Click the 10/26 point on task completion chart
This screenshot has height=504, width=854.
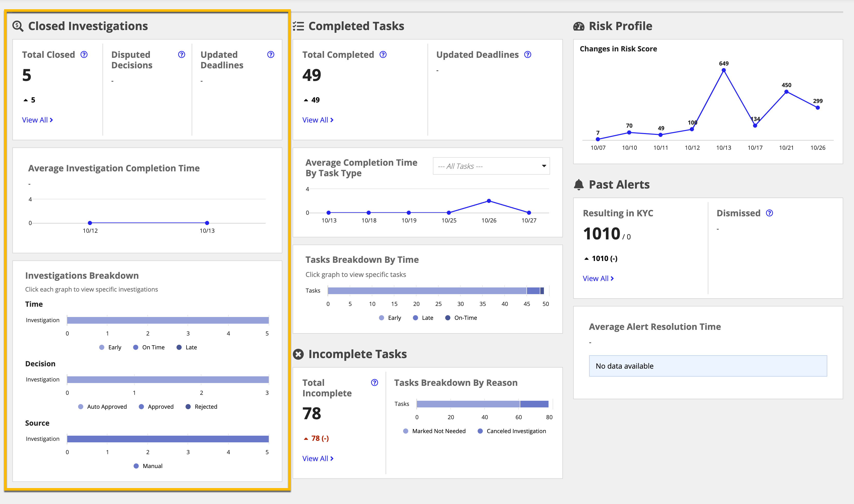coord(489,201)
